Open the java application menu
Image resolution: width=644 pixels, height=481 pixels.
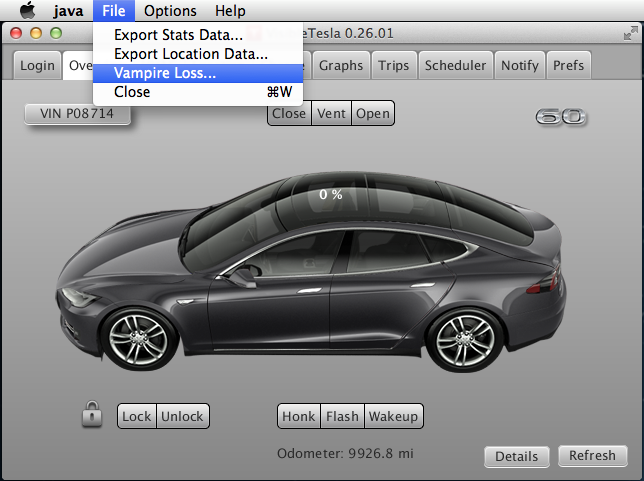68,11
